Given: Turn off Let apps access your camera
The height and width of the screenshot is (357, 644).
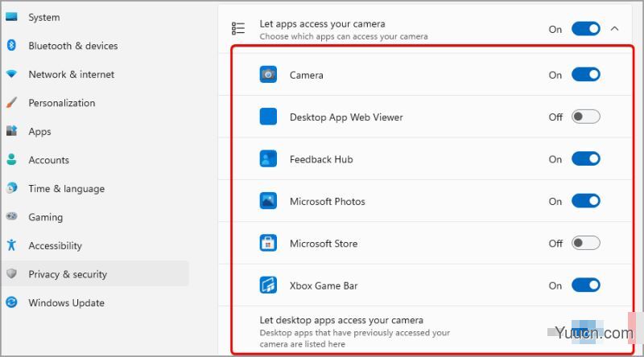Looking at the screenshot, I should click(586, 29).
